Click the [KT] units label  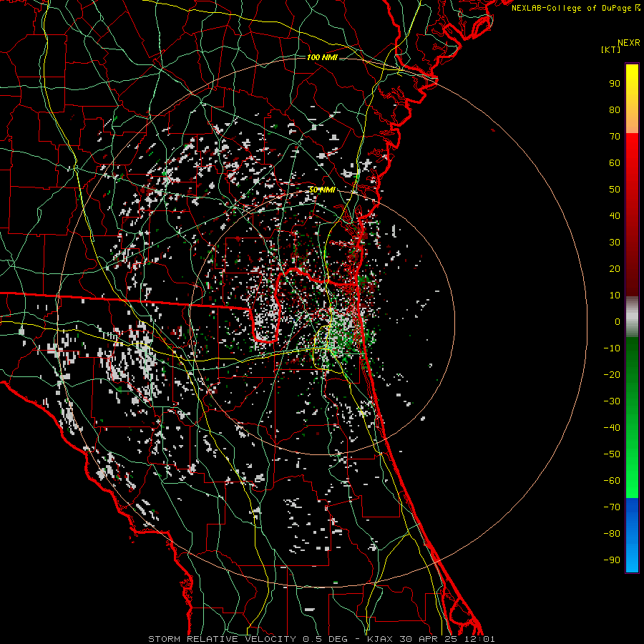(x=610, y=49)
